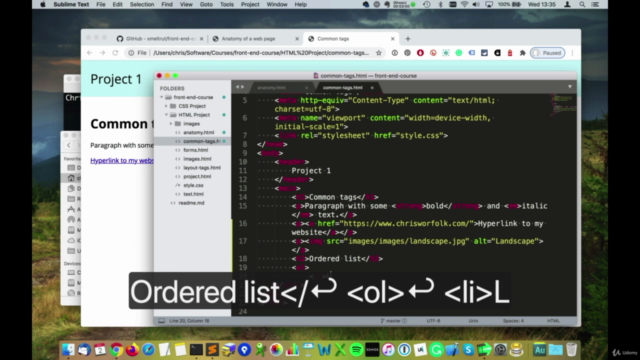Viewport: 640px width, 360px height.
Task: Open the Project menu
Action: (250, 4)
